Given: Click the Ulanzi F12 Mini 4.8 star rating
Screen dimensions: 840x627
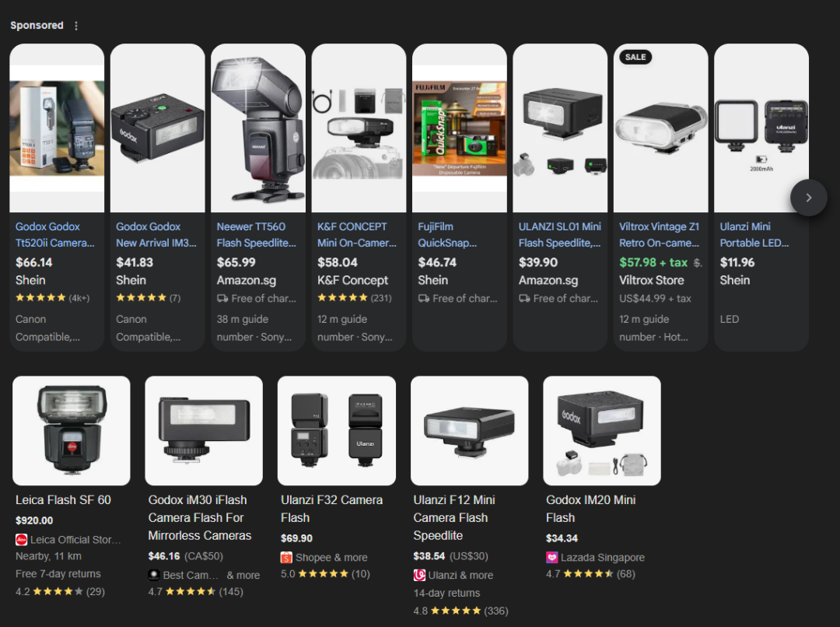Looking at the screenshot, I should [x=460, y=611].
